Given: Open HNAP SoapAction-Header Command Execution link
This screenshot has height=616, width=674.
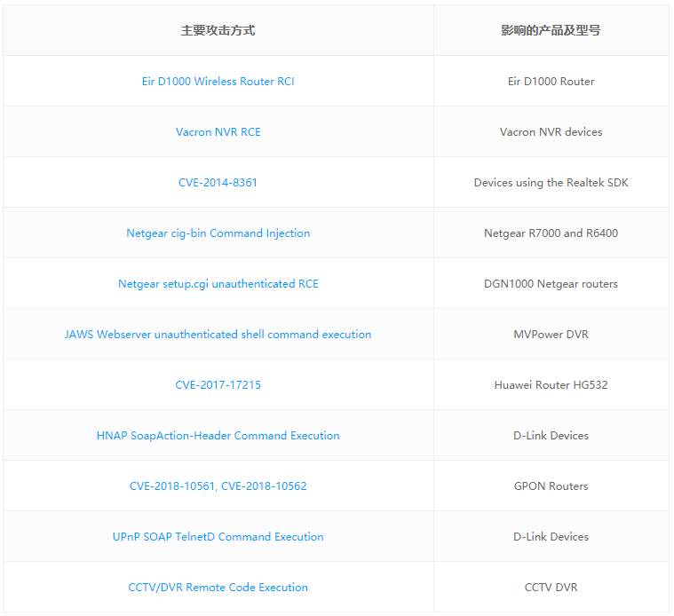Looking at the screenshot, I should click(x=218, y=436).
